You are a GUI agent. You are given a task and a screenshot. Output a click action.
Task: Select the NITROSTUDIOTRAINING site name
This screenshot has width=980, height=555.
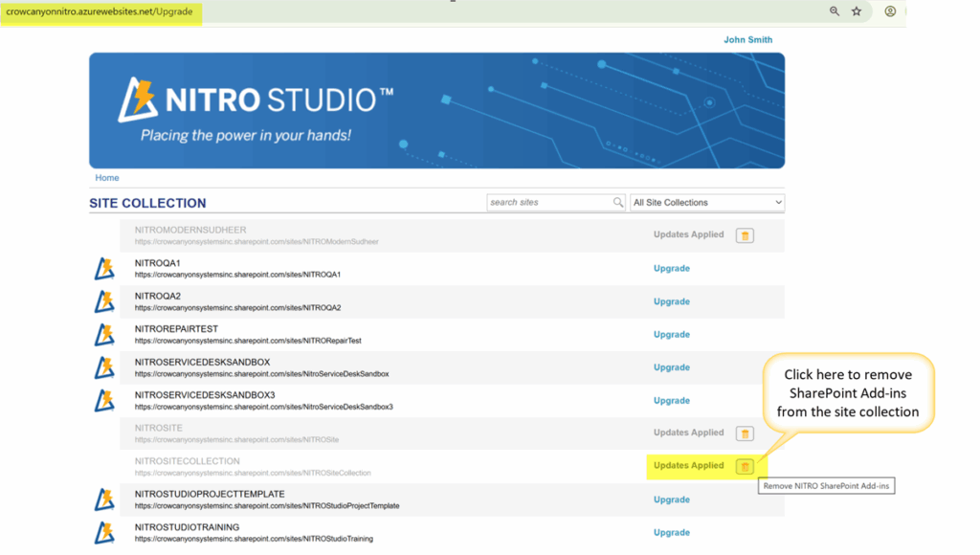click(187, 527)
